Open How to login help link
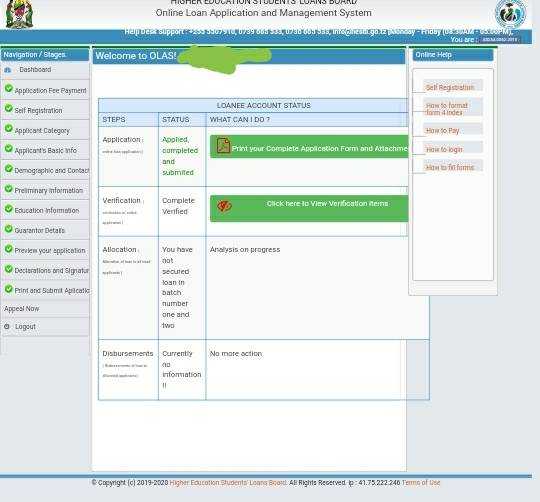 444,149
